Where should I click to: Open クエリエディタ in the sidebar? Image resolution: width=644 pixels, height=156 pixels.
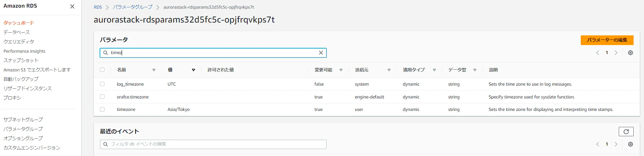coord(19,42)
